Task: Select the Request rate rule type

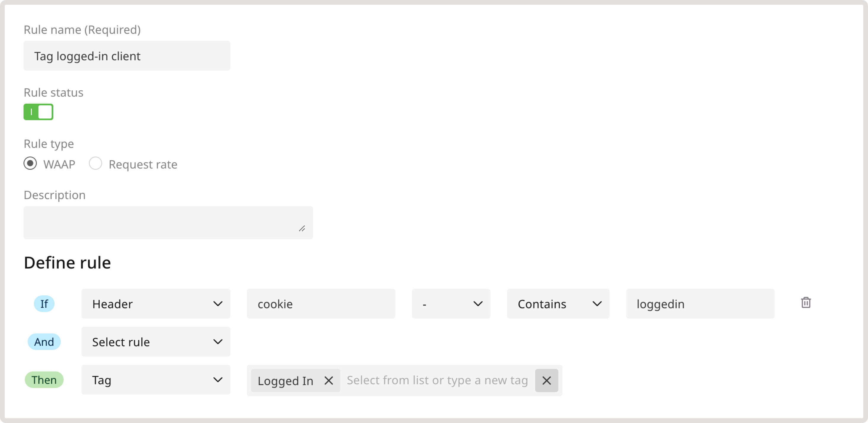Action: point(95,164)
